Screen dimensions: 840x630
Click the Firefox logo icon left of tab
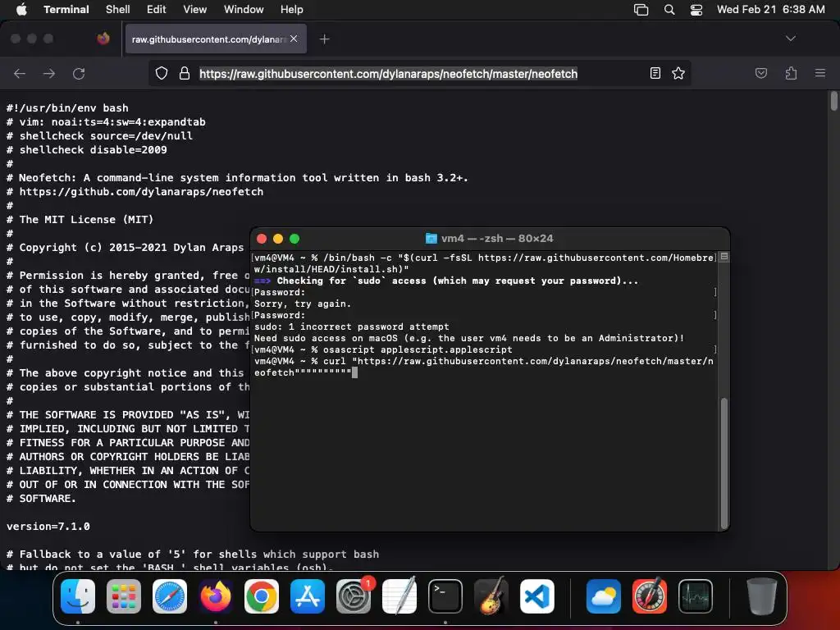click(x=103, y=39)
